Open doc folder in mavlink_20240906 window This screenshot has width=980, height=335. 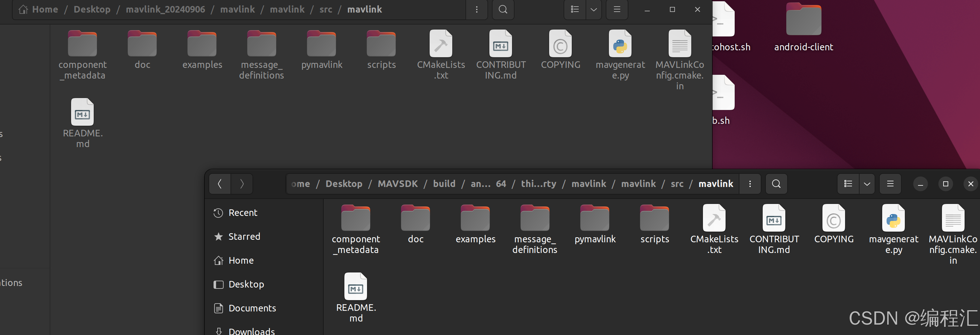[142, 49]
